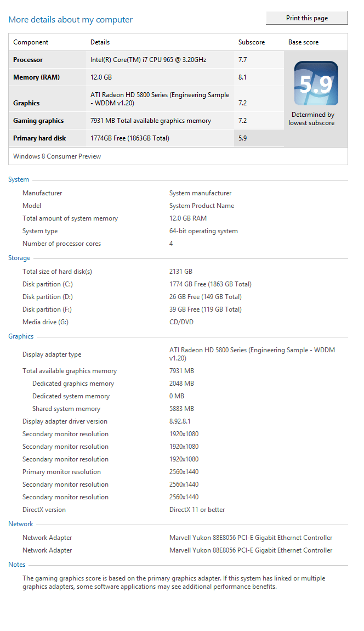
Task: Click the Display adapter driver version label
Action: (65, 421)
